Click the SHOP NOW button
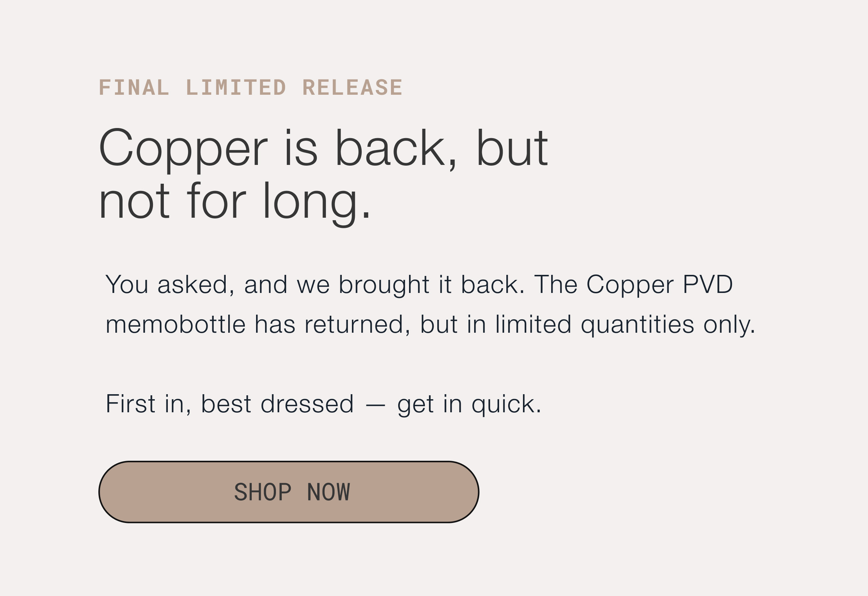This screenshot has height=596, width=868. [289, 492]
